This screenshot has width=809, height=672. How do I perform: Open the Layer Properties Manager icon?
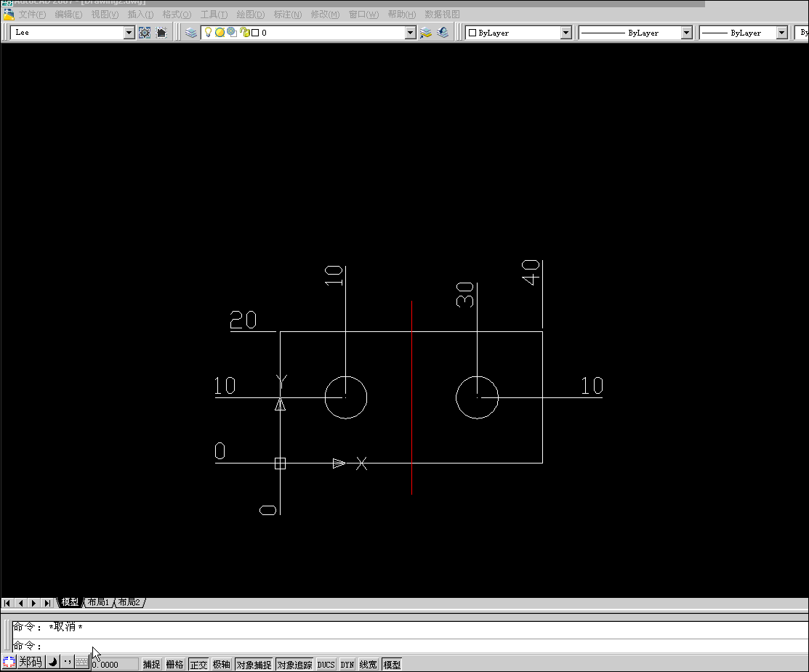point(191,33)
